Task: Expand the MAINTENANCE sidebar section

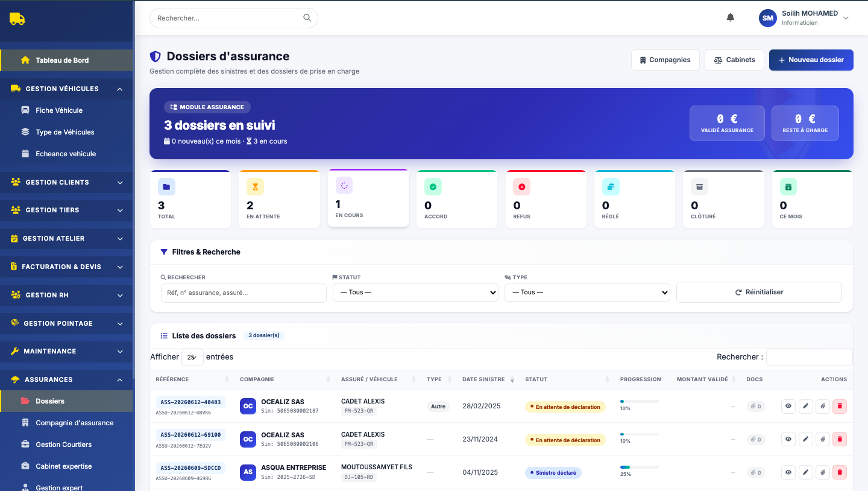Action: 67,351
